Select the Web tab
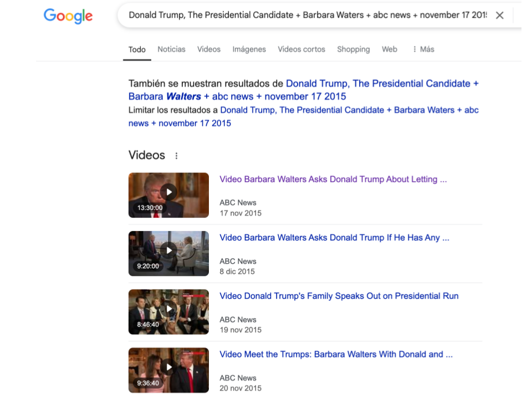 tap(390, 49)
